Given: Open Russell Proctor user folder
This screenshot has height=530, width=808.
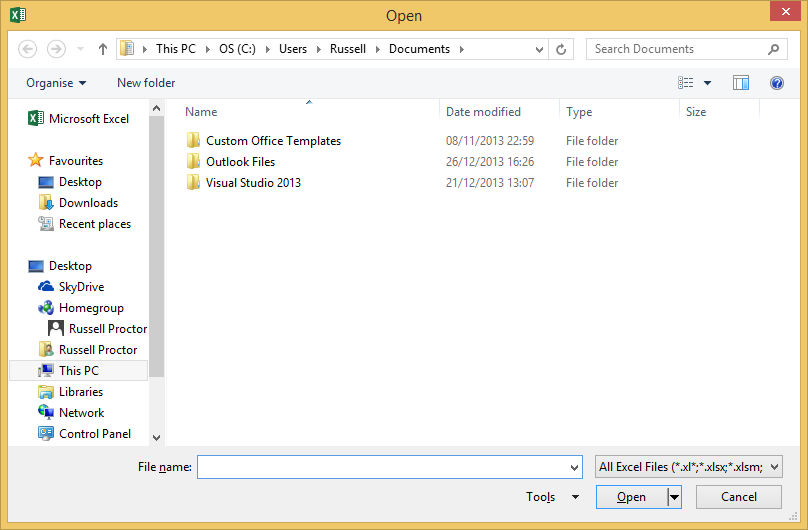Looking at the screenshot, I should pos(88,350).
